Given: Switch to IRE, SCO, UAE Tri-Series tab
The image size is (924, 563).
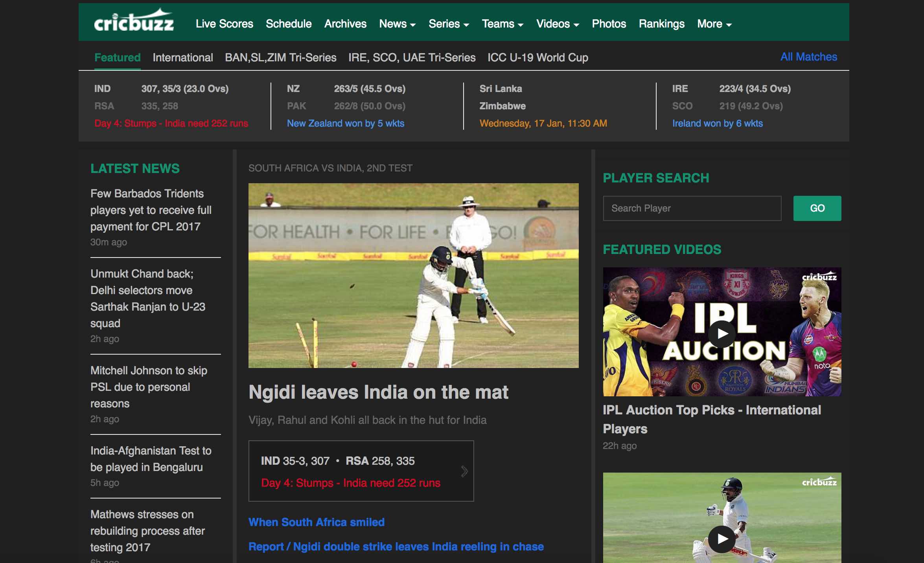Looking at the screenshot, I should click(x=412, y=57).
